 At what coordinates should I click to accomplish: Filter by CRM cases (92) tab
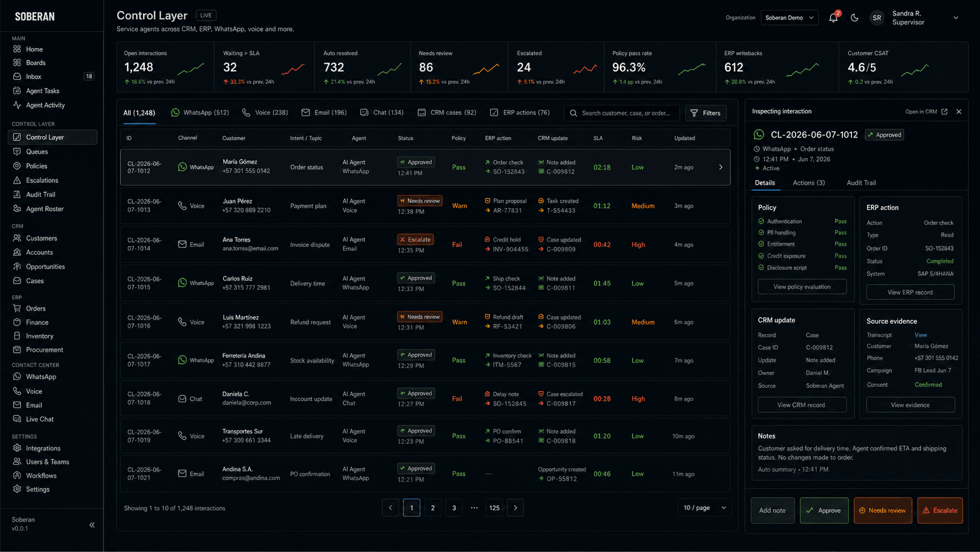pyautogui.click(x=447, y=113)
